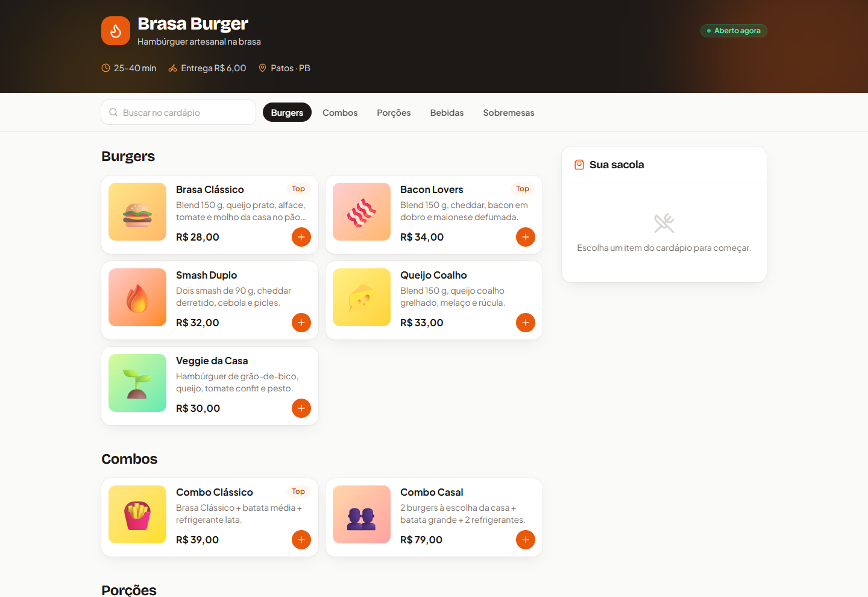Open the Combo Clássico fries thumbnail
Image resolution: width=868 pixels, height=597 pixels.
[137, 514]
